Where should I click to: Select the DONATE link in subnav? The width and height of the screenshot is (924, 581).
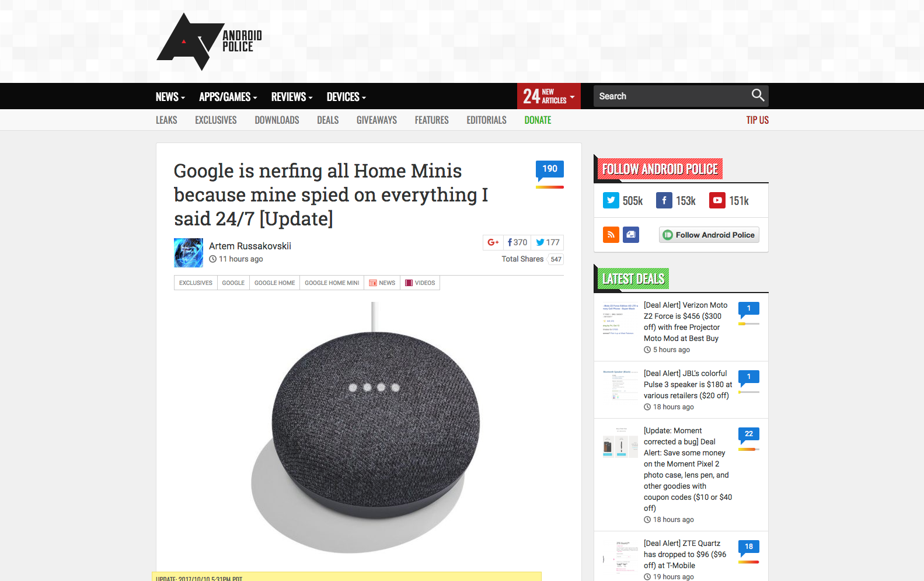coord(538,120)
